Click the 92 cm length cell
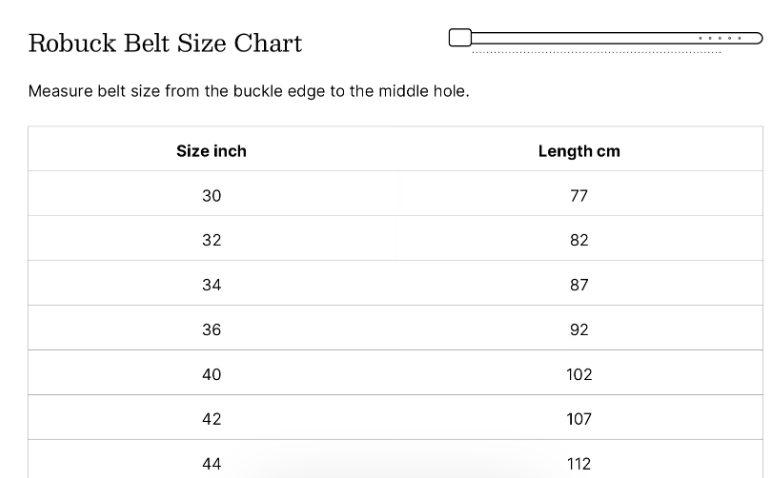 (x=579, y=329)
